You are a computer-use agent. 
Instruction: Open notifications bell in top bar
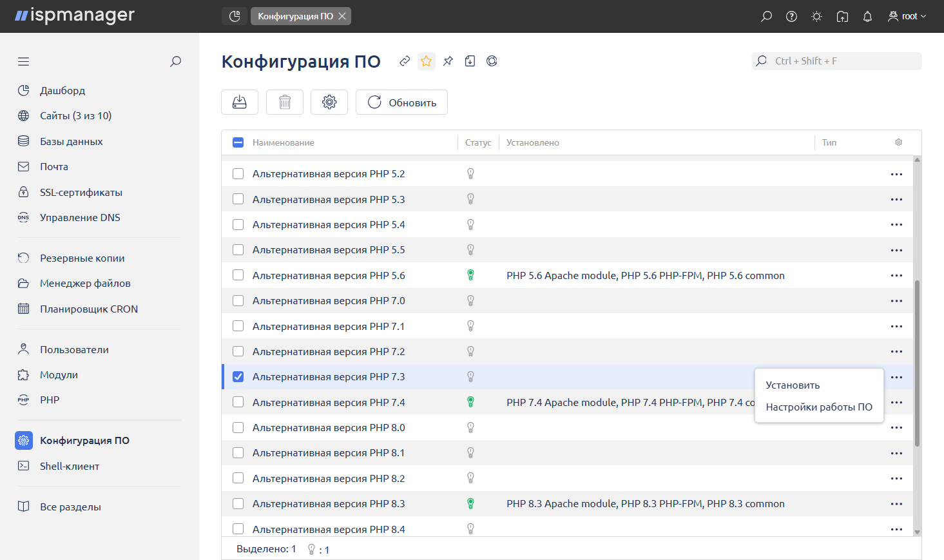point(867,17)
